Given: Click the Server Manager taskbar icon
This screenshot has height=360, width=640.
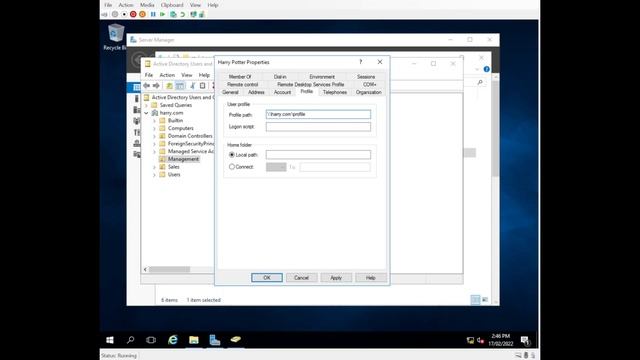Looking at the screenshot, I should [x=215, y=340].
